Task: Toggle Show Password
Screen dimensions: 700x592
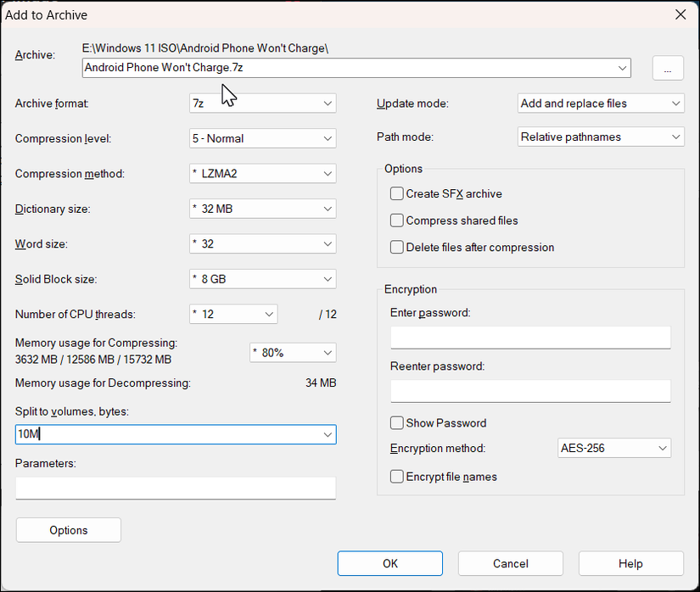Action: pyautogui.click(x=396, y=422)
